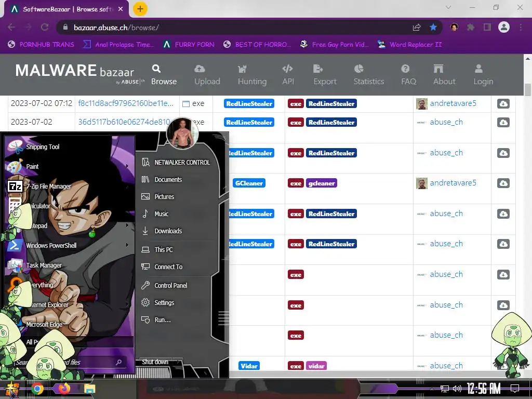Expand the Paint submenu arrow
This screenshot has width=532, height=399.
pyautogui.click(x=127, y=166)
